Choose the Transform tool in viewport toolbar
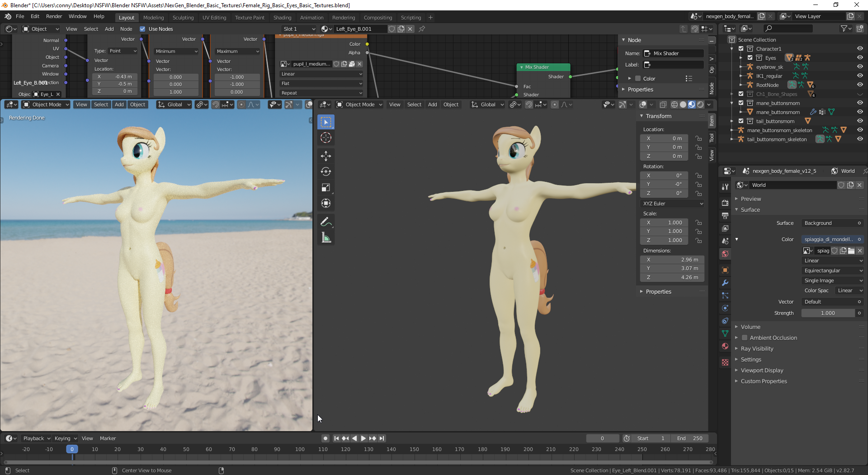The width and height of the screenshot is (868, 475). point(326,203)
